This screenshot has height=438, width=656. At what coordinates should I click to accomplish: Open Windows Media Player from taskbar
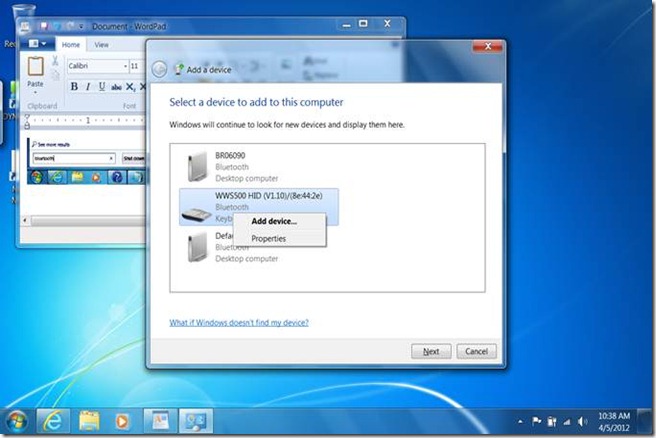pyautogui.click(x=124, y=420)
